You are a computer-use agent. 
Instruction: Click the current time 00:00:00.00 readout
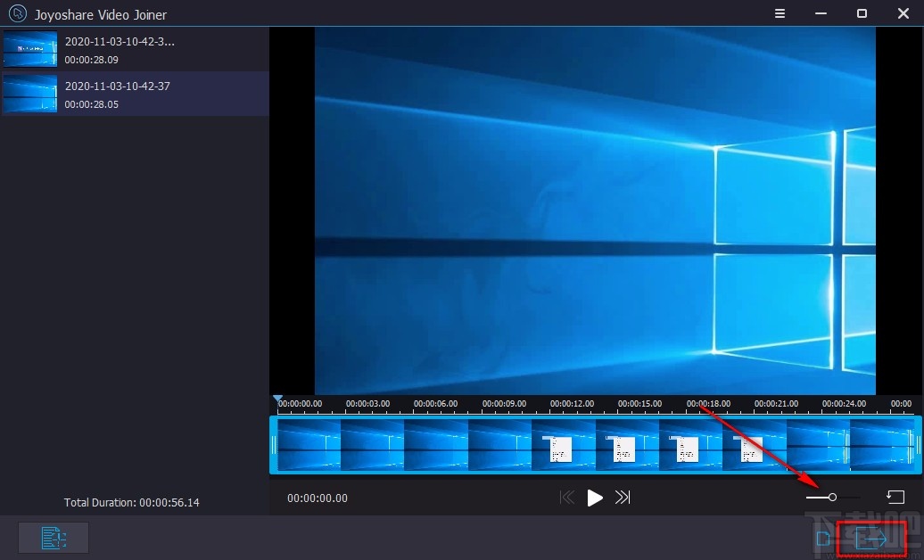pos(317,498)
